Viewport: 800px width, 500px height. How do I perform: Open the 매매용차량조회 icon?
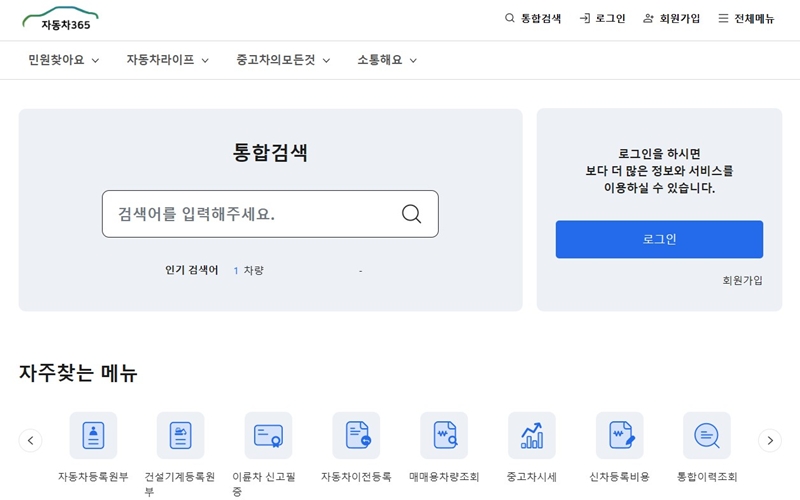pos(444,436)
